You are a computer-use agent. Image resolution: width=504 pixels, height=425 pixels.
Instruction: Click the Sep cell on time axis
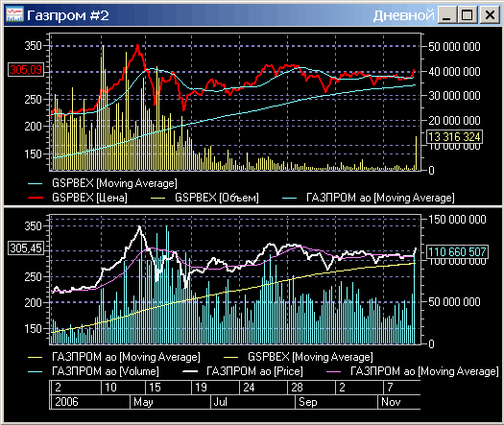pyautogui.click(x=337, y=402)
